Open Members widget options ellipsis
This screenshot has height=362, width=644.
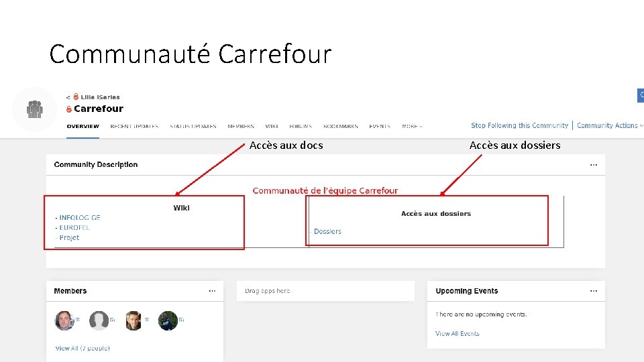tap(212, 291)
